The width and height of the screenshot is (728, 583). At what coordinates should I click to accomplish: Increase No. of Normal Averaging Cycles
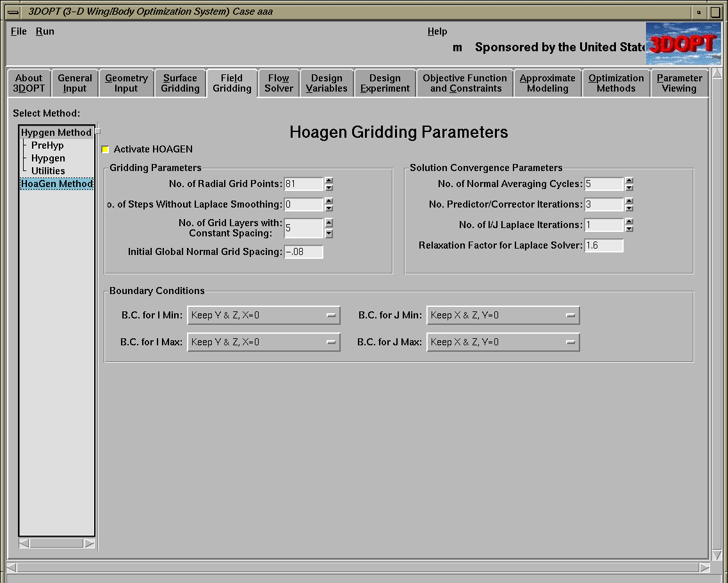click(x=629, y=181)
